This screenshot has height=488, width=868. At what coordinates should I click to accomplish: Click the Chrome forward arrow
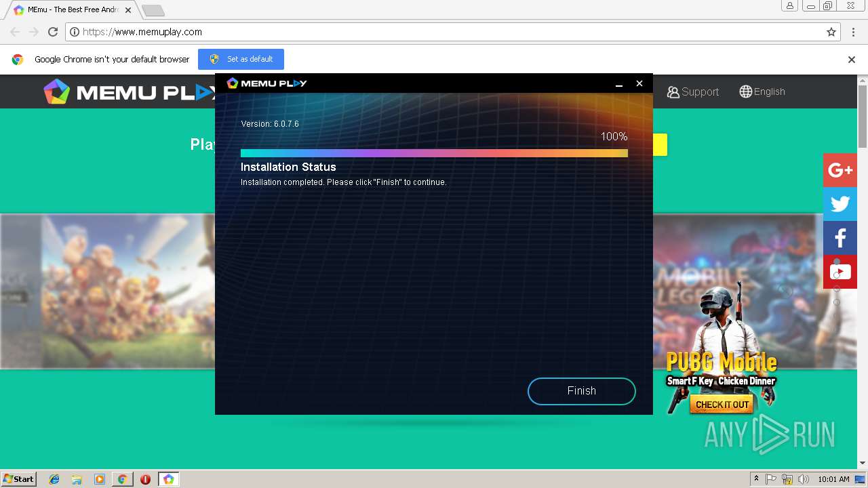coord(34,32)
